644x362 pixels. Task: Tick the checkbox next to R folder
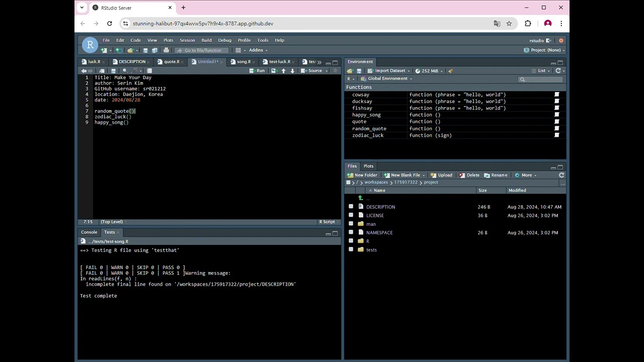(351, 241)
